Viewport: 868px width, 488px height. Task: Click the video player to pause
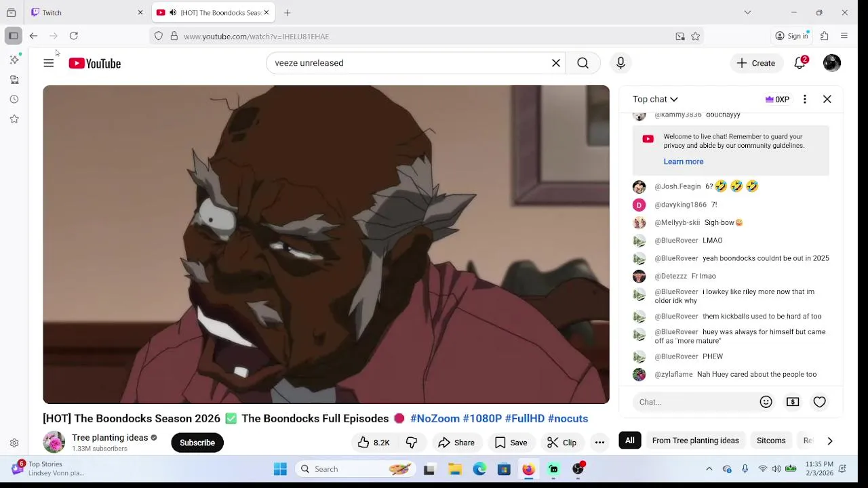(326, 245)
